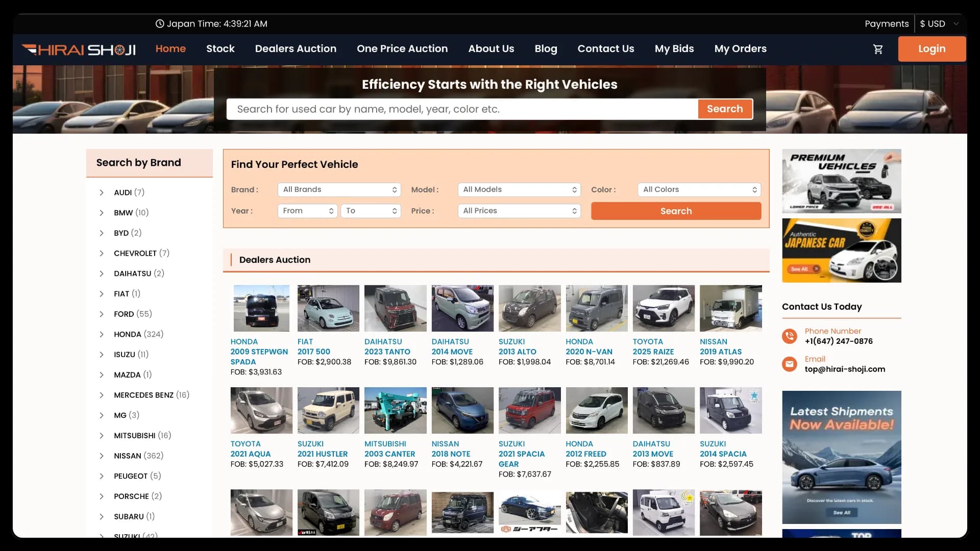Click phone number +1(647) 247-0876
The width and height of the screenshot is (980, 551).
(839, 341)
